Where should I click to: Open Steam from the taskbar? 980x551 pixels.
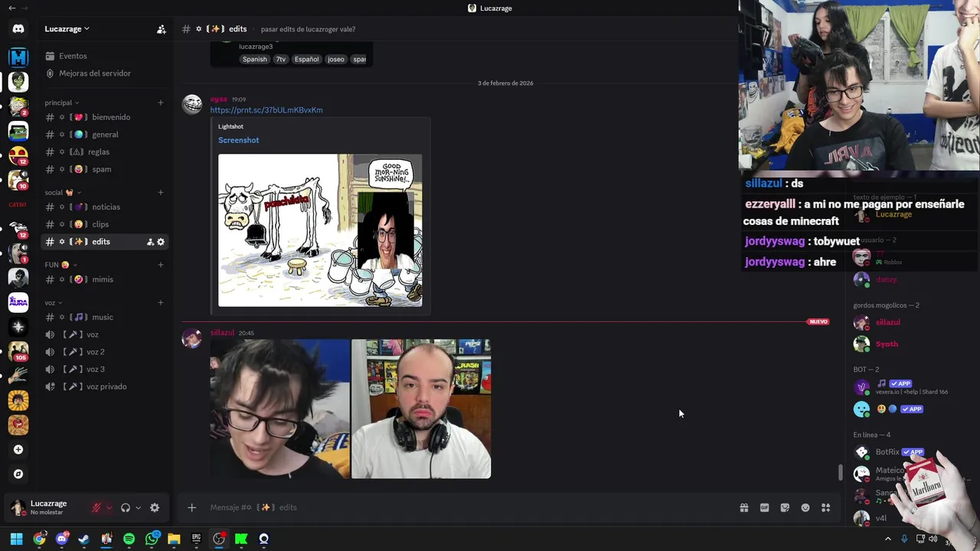pos(84,539)
